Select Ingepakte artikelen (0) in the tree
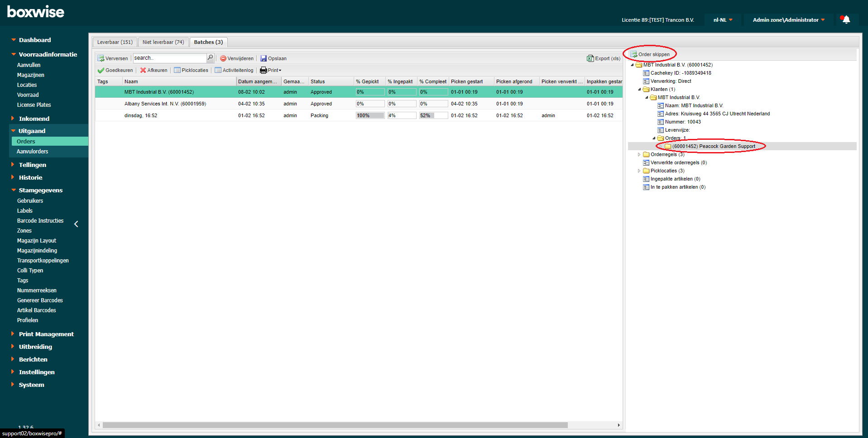Screen dimensions: 868x438 [675, 179]
